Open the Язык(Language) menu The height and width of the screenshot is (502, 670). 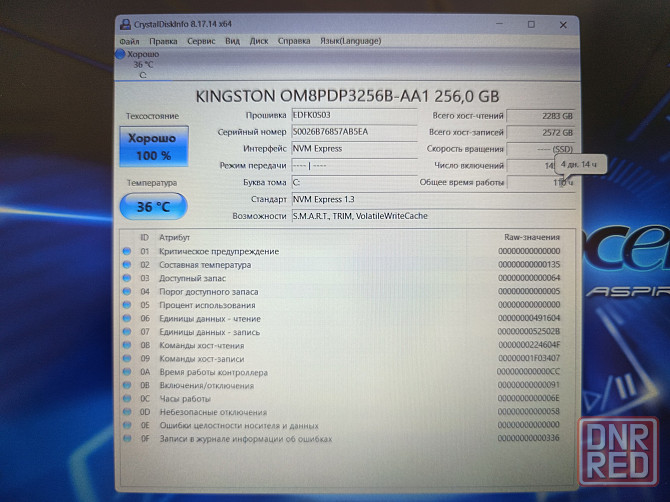[x=350, y=41]
